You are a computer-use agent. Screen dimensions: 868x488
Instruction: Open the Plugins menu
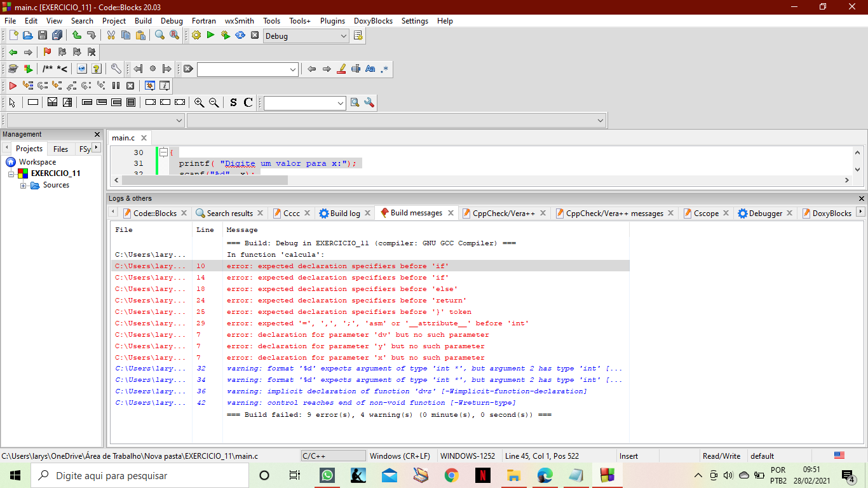(x=332, y=20)
